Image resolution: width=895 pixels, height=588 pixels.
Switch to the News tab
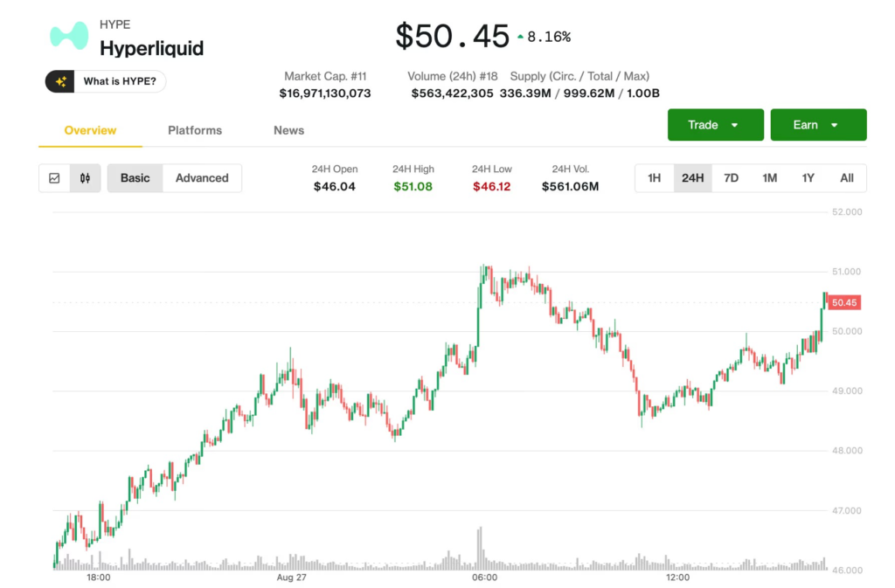[288, 130]
